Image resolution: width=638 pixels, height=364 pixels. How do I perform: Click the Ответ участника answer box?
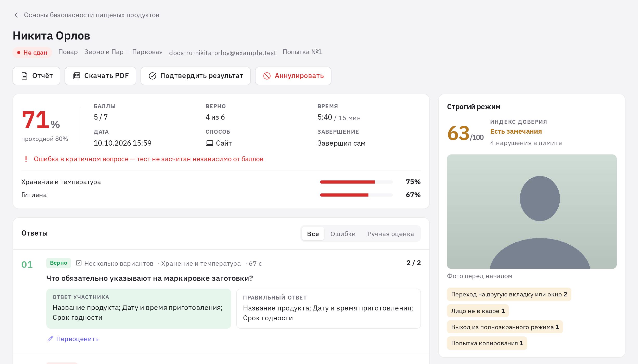[139, 309]
